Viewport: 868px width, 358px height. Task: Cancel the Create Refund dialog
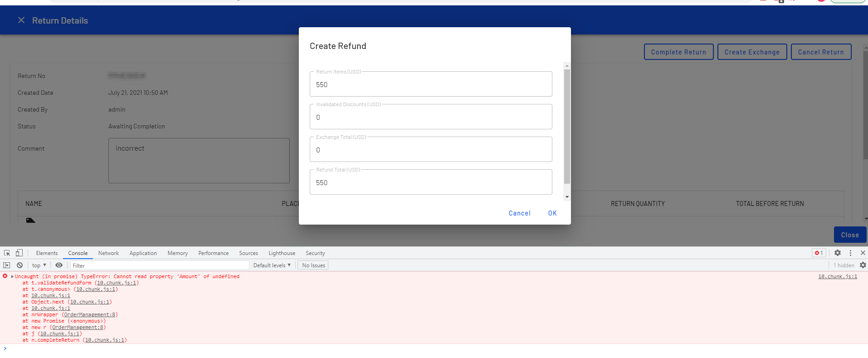(519, 213)
